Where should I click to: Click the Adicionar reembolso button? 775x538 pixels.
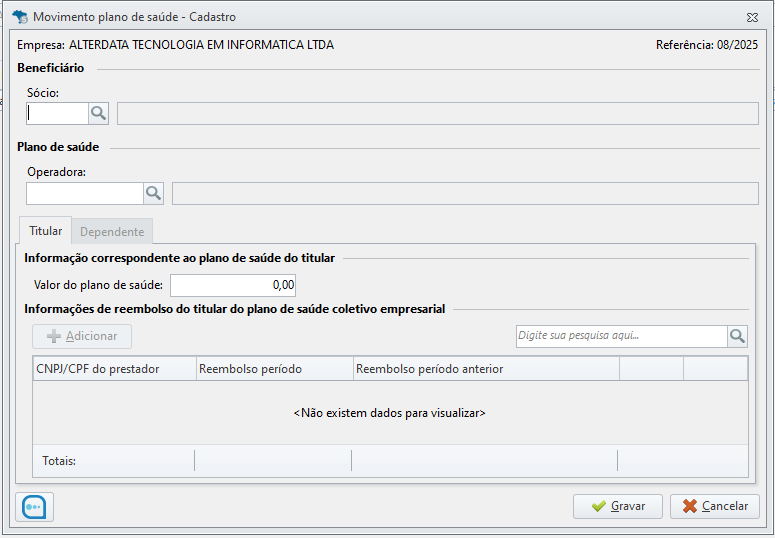coord(82,336)
